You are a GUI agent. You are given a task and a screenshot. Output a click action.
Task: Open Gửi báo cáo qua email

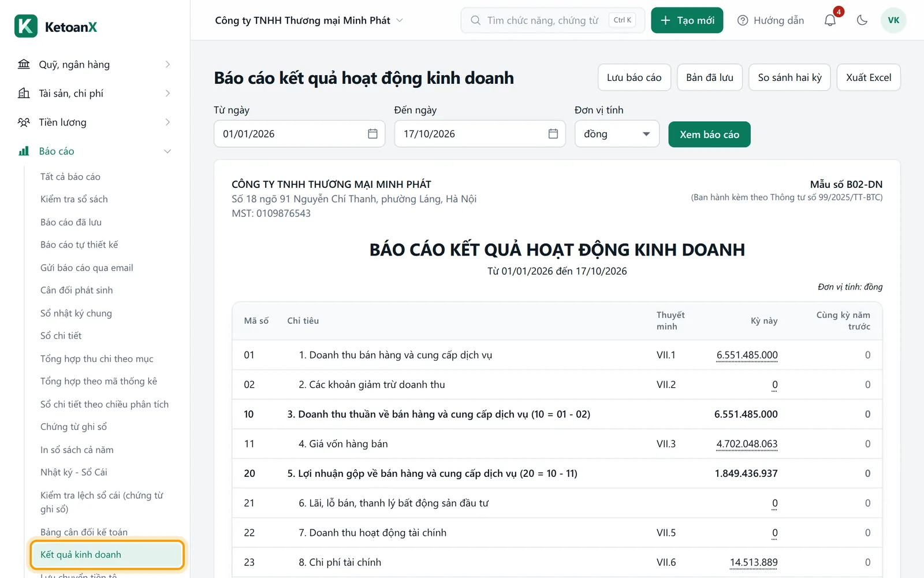[x=87, y=268]
